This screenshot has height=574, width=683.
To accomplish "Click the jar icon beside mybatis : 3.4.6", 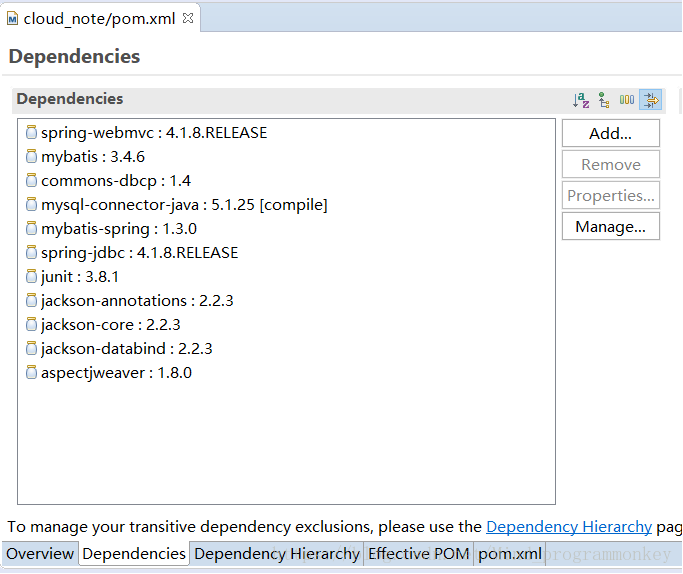I will (31, 156).
